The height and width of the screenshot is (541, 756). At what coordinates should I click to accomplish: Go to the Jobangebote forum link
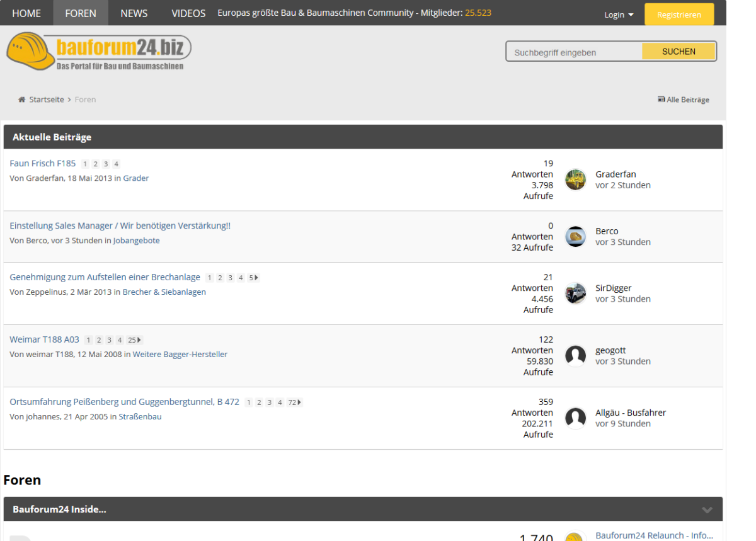(x=137, y=241)
